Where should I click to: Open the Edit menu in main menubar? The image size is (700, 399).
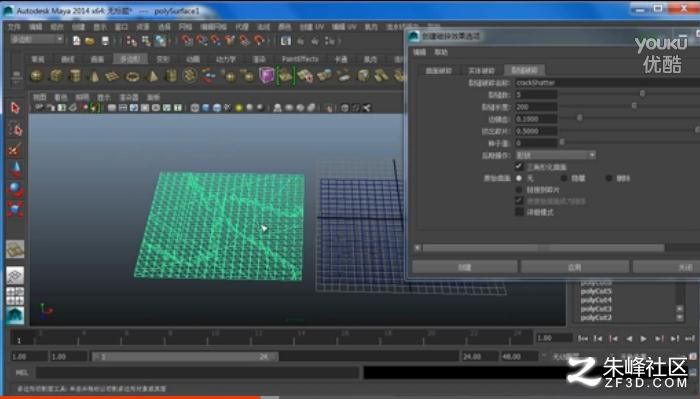pyautogui.click(x=35, y=27)
